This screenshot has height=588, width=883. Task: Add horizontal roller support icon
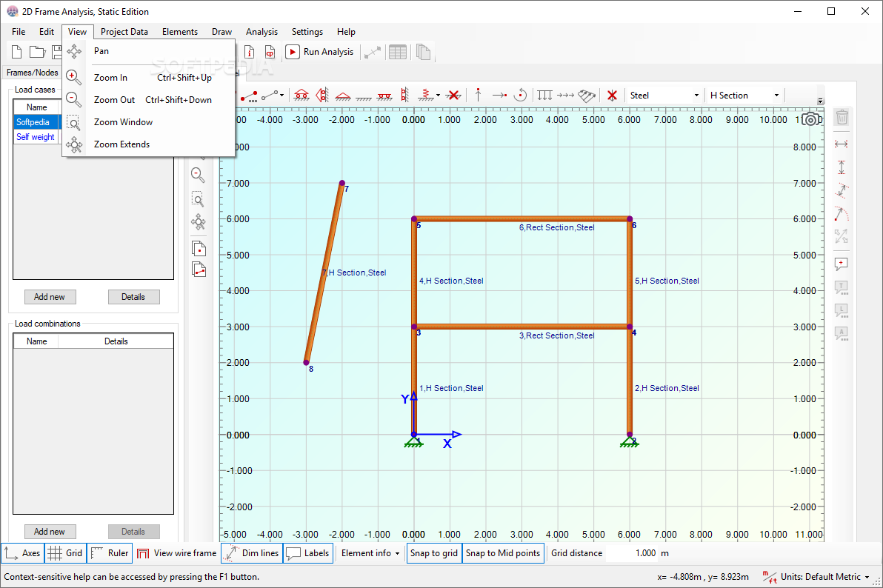(384, 96)
